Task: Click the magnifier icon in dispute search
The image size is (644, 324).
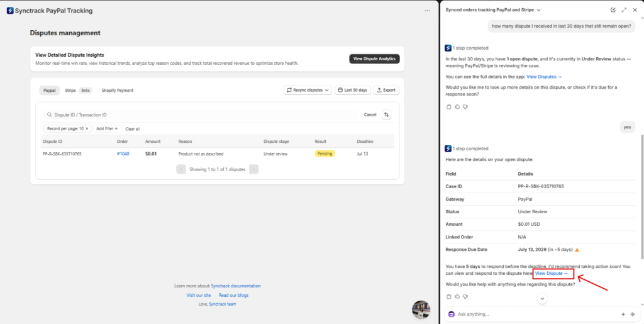Action: pyautogui.click(x=50, y=115)
